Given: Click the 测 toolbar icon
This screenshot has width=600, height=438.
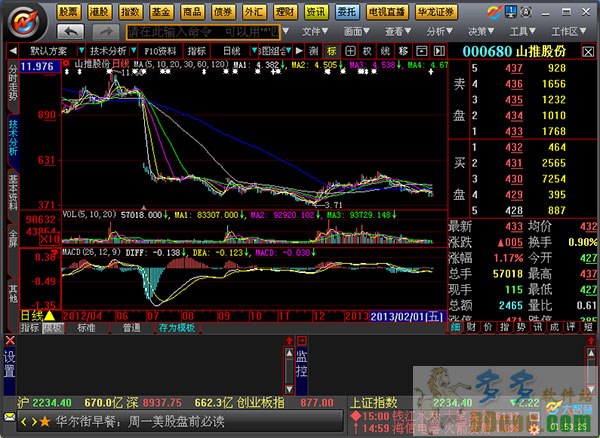Looking at the screenshot, I should click(x=313, y=51).
